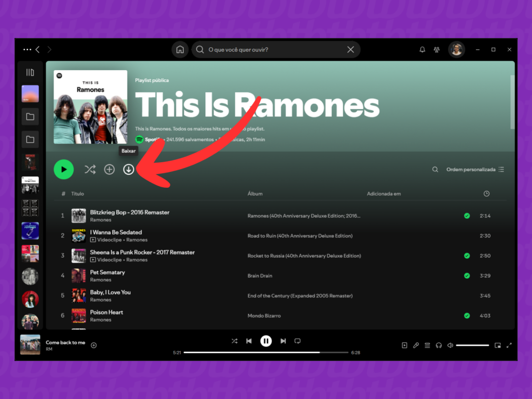Collapse the library sidebar
Viewport: 532px width, 399px height.
click(30, 72)
